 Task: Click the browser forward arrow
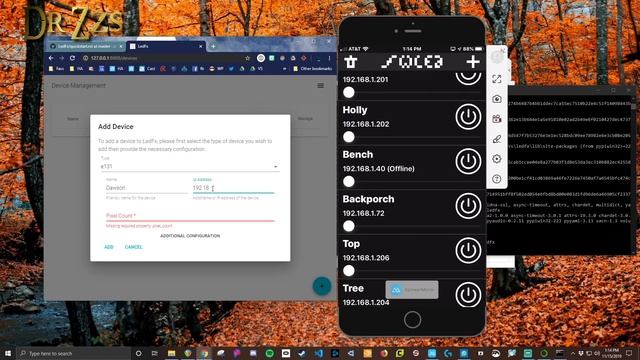point(62,58)
